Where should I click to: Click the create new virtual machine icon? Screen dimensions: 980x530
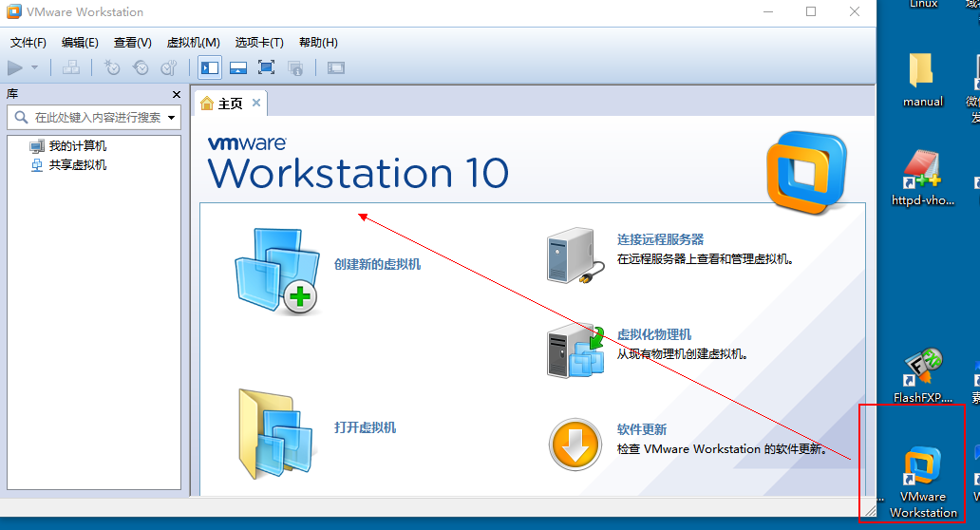274,272
